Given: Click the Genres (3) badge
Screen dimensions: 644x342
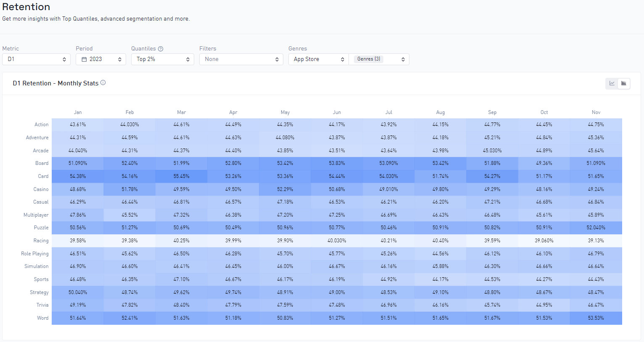Looking at the screenshot, I should 369,59.
